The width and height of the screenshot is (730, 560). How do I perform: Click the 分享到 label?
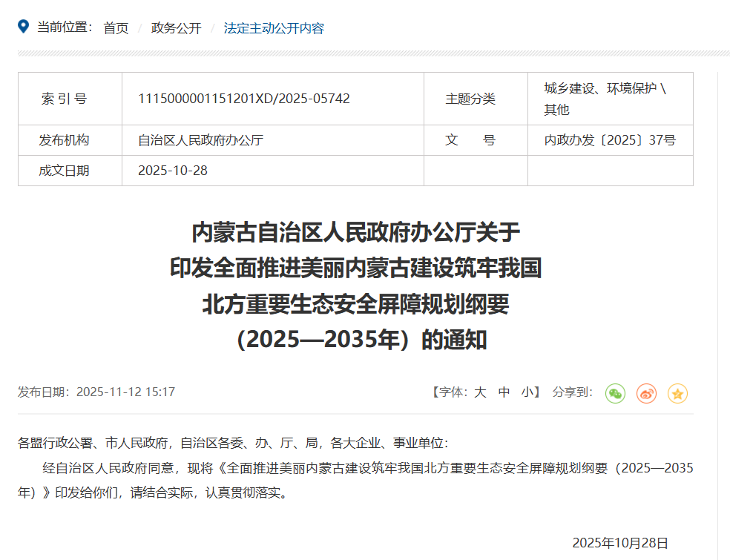(x=572, y=392)
